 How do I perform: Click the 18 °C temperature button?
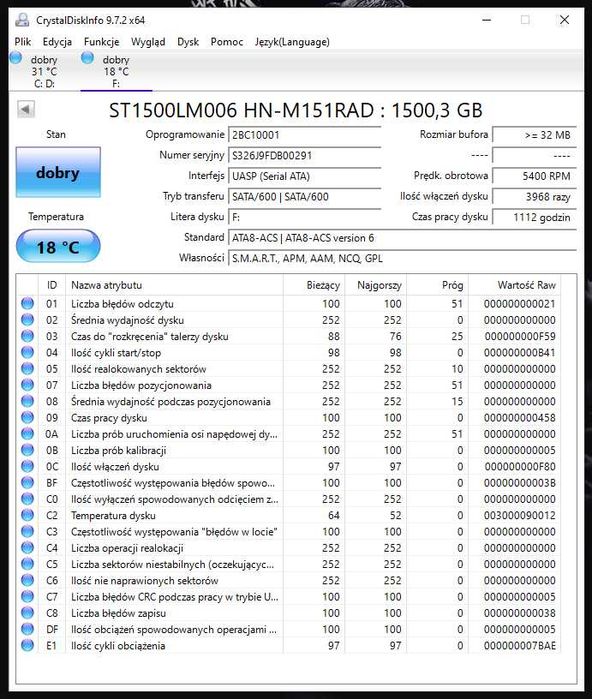point(58,247)
